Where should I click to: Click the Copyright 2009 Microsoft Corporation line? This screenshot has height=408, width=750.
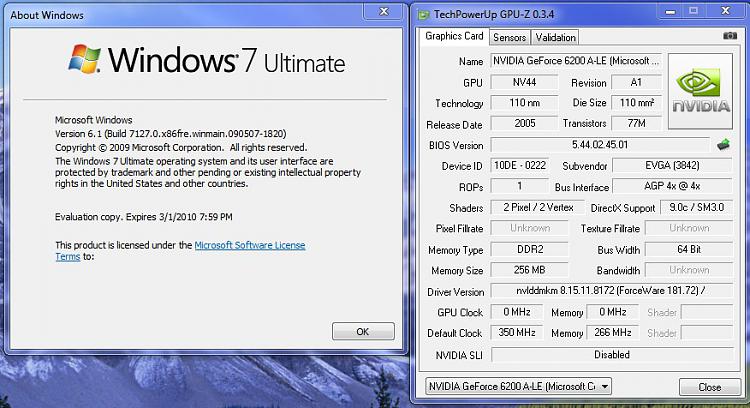[181, 147]
